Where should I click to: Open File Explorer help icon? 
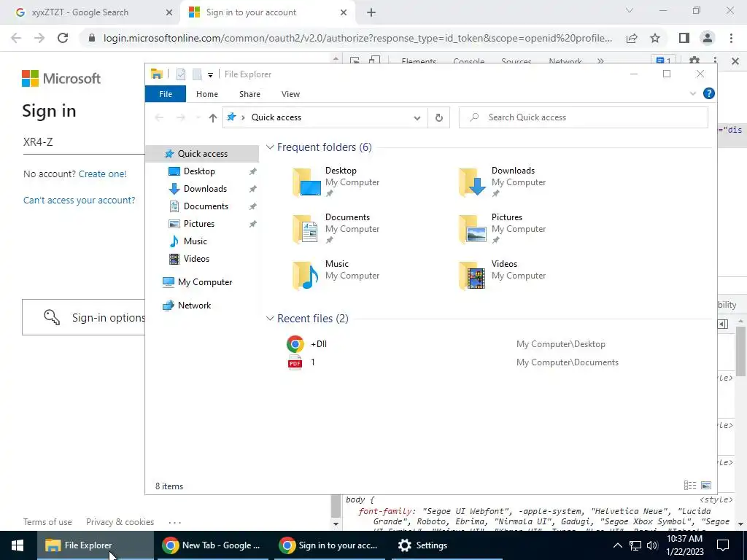pos(709,93)
